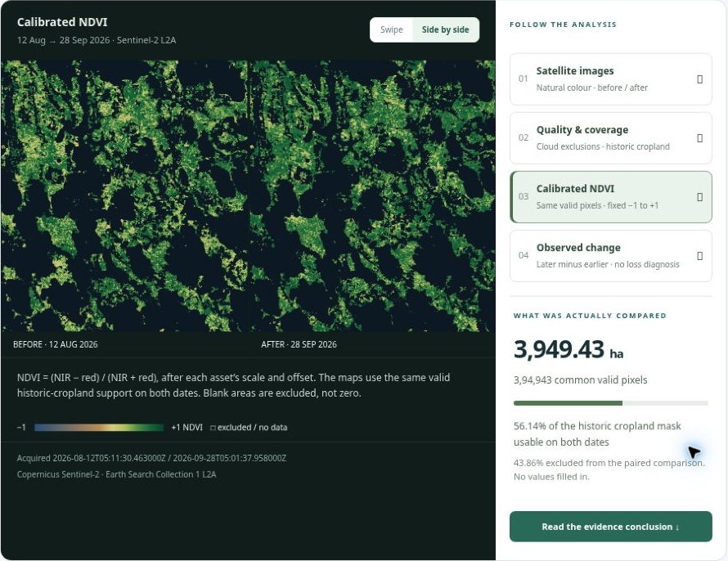Click the 'Calibrated NDVI' panel heading
Screen dimensions: 728x561
pos(62,22)
